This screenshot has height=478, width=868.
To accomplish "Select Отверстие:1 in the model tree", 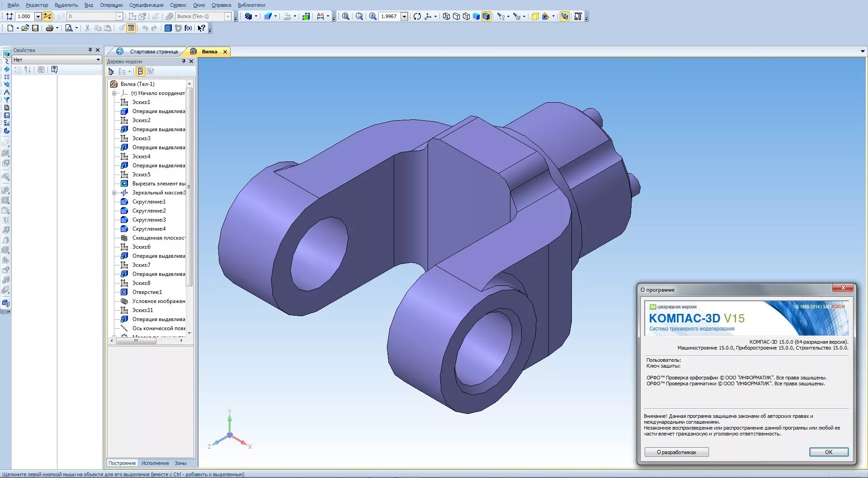I will (x=147, y=292).
